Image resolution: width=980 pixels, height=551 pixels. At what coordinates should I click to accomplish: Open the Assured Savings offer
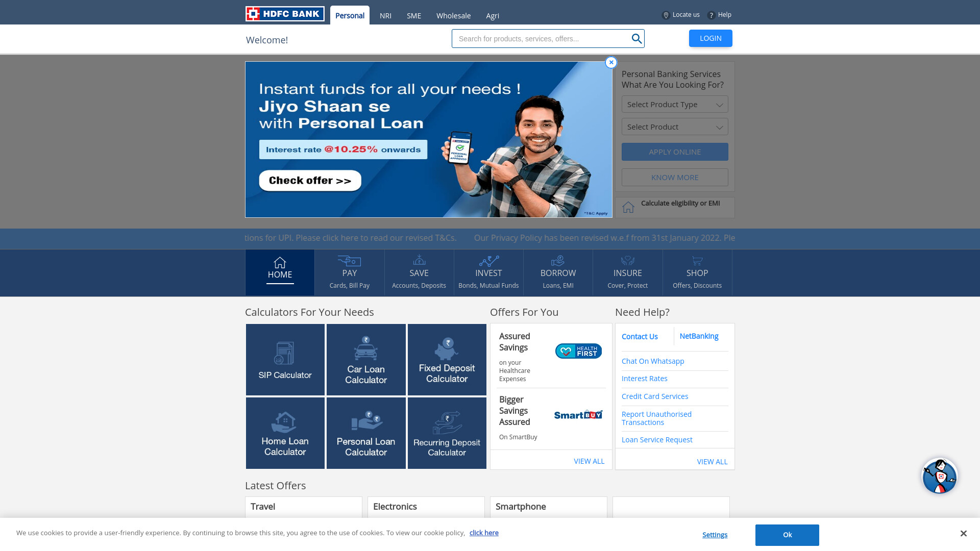(x=551, y=357)
